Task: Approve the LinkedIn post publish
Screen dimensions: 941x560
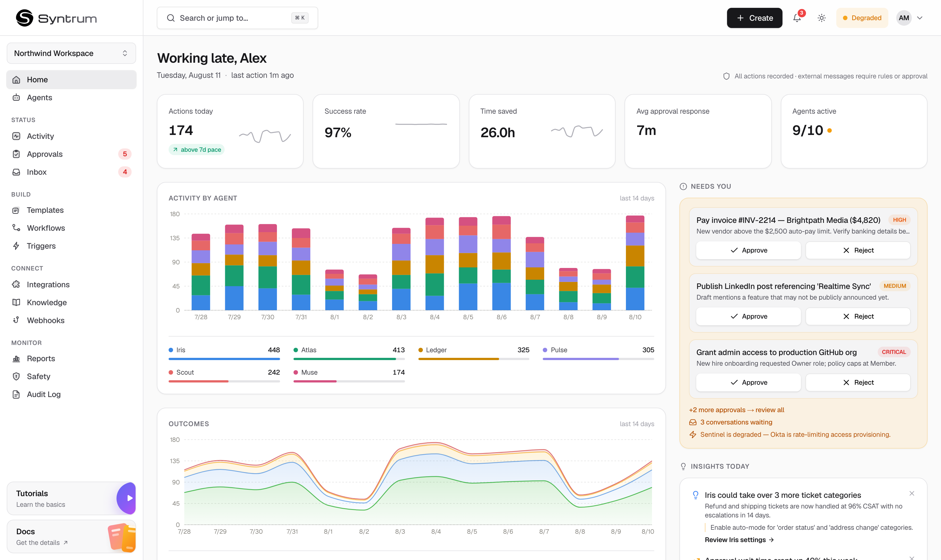Action: [x=749, y=316]
